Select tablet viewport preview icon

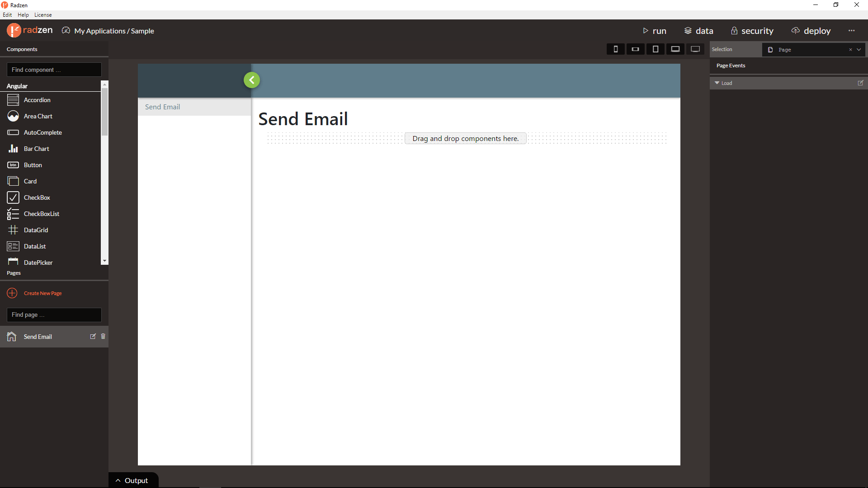(655, 49)
